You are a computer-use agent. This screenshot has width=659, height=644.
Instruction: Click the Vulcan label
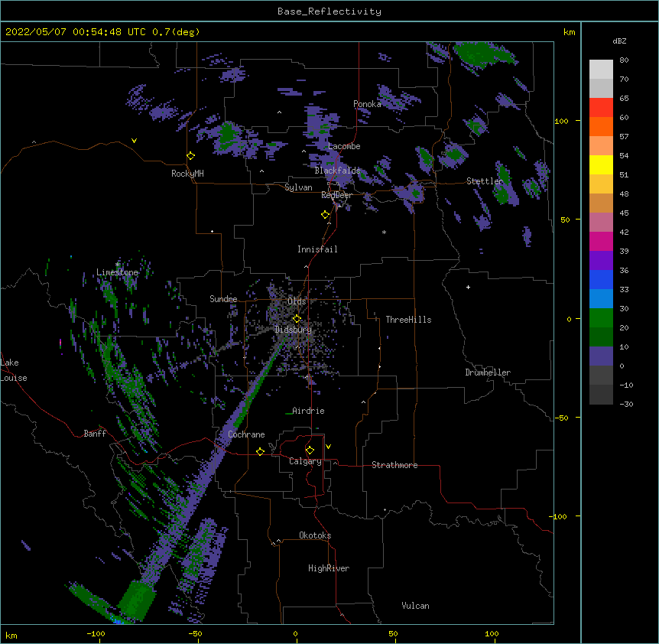[x=415, y=606]
